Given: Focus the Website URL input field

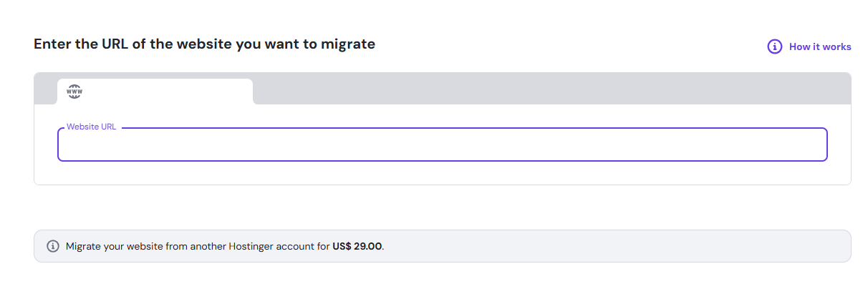Looking at the screenshot, I should pyautogui.click(x=442, y=145).
